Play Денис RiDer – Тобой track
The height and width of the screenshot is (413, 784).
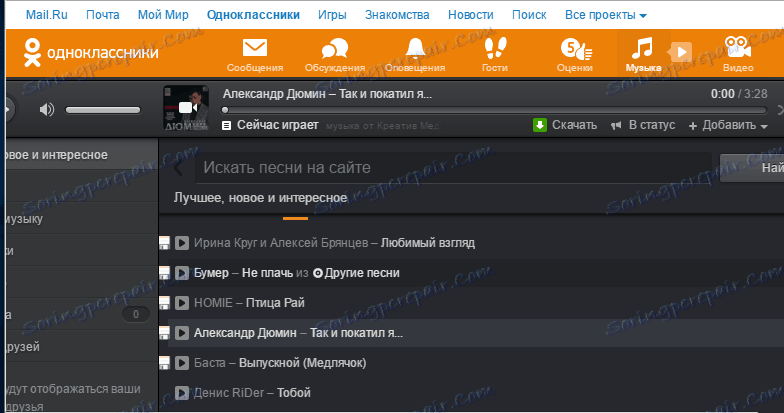182,393
